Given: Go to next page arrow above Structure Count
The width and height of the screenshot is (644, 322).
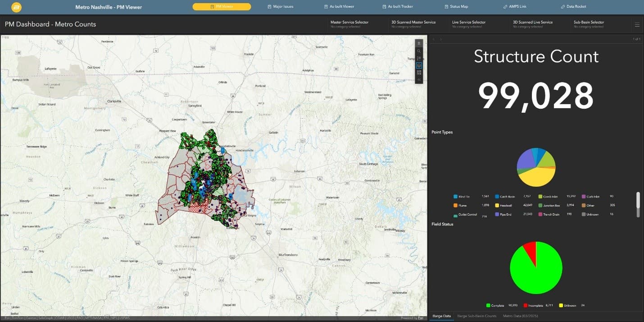Looking at the screenshot, I should click(441, 39).
